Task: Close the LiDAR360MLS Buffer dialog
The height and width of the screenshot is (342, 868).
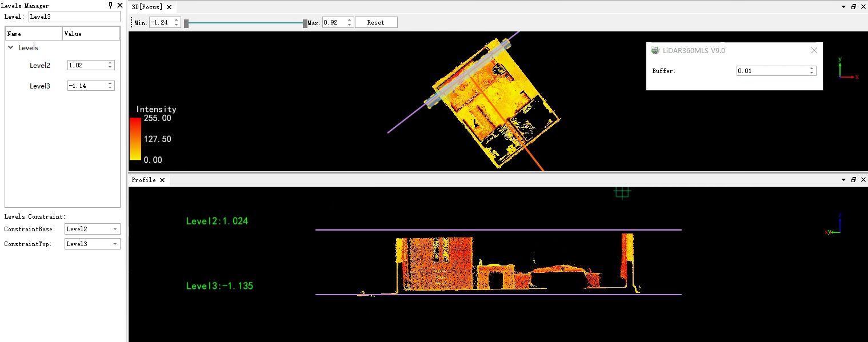Action: (x=814, y=50)
